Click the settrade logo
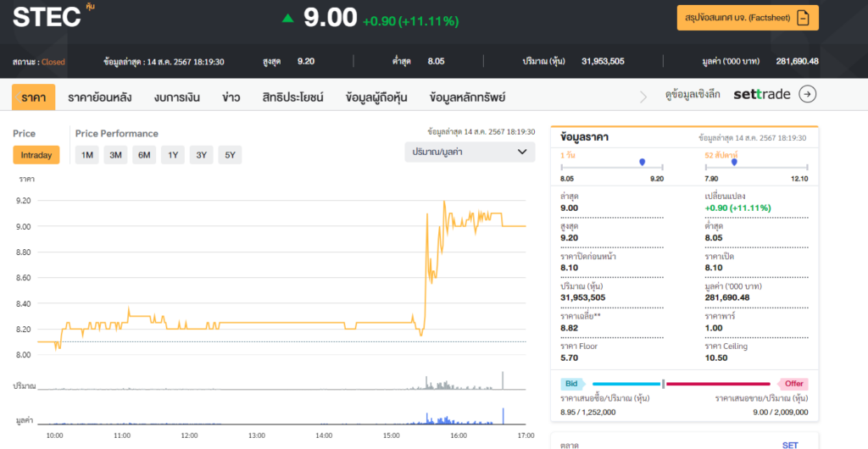This screenshot has height=449, width=868. 762,95
